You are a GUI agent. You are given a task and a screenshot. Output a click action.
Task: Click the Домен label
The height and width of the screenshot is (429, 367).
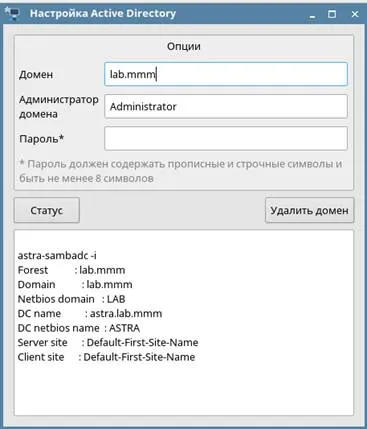pos(36,74)
